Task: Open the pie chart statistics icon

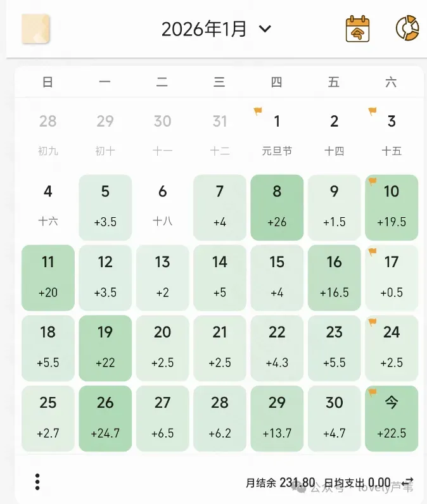Action: click(x=407, y=28)
